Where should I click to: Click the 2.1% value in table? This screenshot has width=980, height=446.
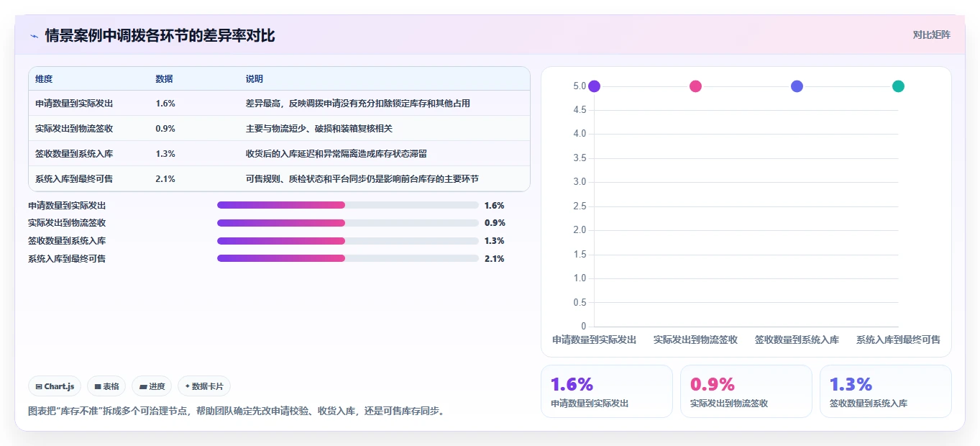point(165,179)
